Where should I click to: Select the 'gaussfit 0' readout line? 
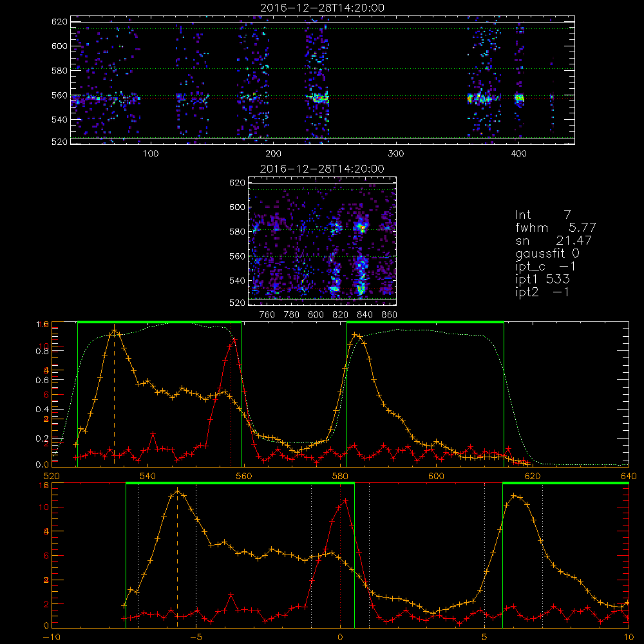547,253
